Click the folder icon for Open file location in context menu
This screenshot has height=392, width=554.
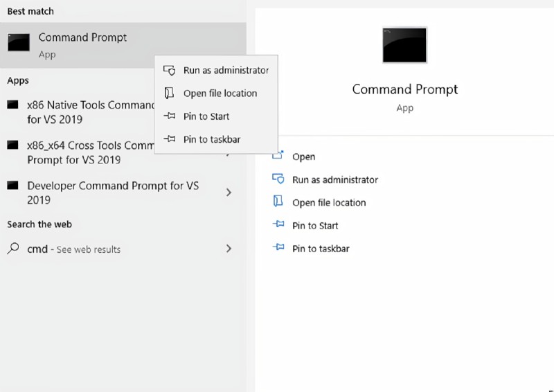[x=169, y=93]
